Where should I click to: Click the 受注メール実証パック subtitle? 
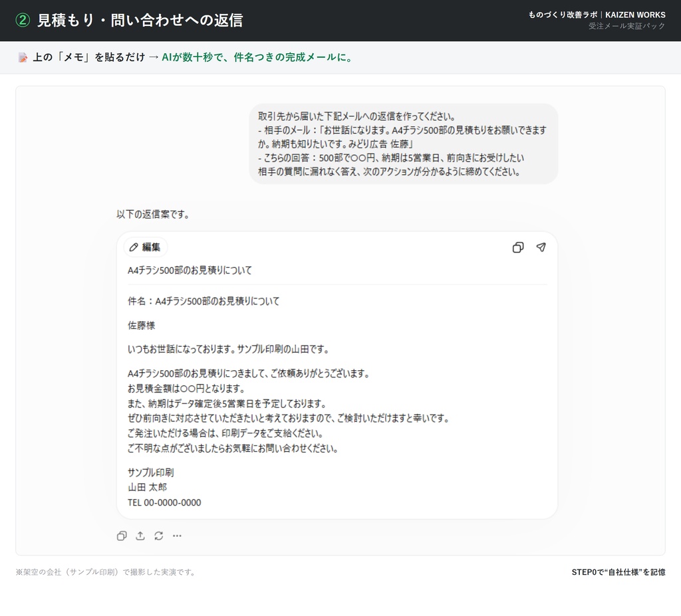click(626, 26)
